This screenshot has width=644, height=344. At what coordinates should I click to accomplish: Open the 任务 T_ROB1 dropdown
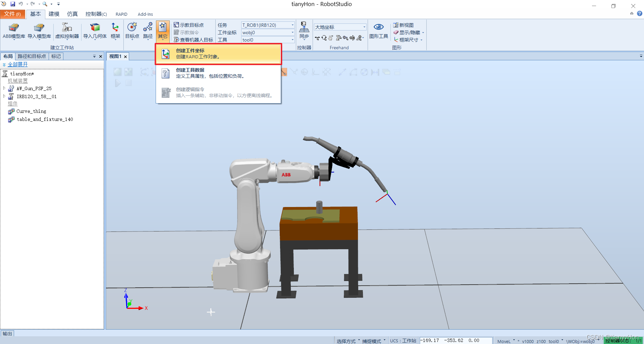(292, 25)
